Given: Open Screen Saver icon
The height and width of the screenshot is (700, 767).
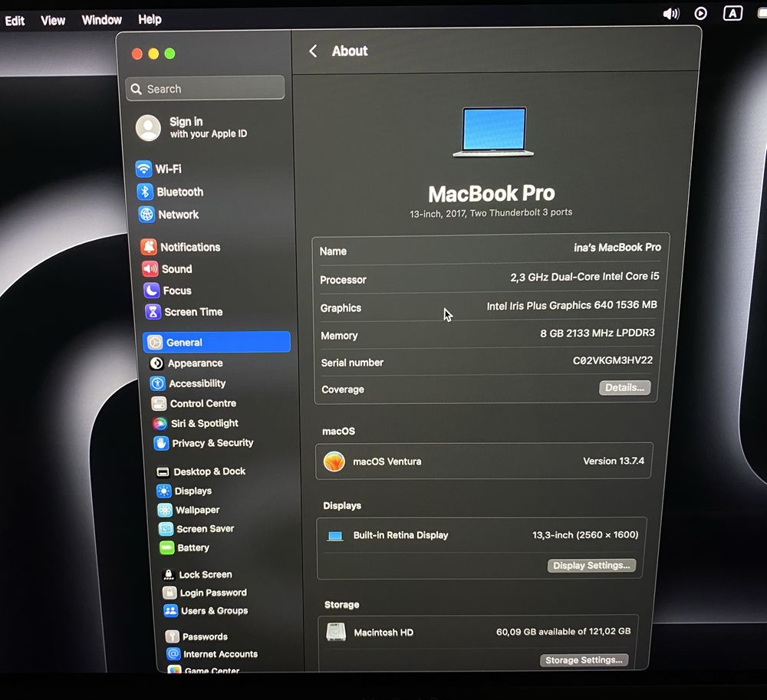Looking at the screenshot, I should (x=166, y=529).
